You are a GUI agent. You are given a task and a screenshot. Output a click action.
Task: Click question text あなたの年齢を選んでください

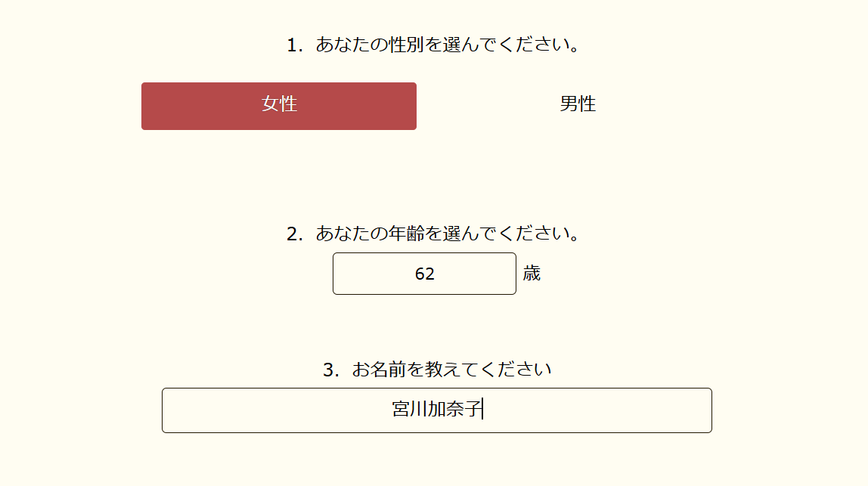click(x=448, y=234)
